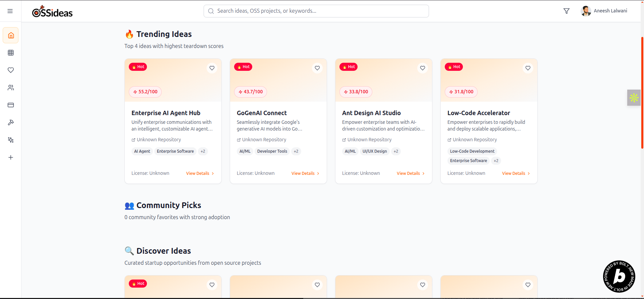Open the GoGenAI Connect title
This screenshot has width=644, height=299.
pyautogui.click(x=262, y=113)
